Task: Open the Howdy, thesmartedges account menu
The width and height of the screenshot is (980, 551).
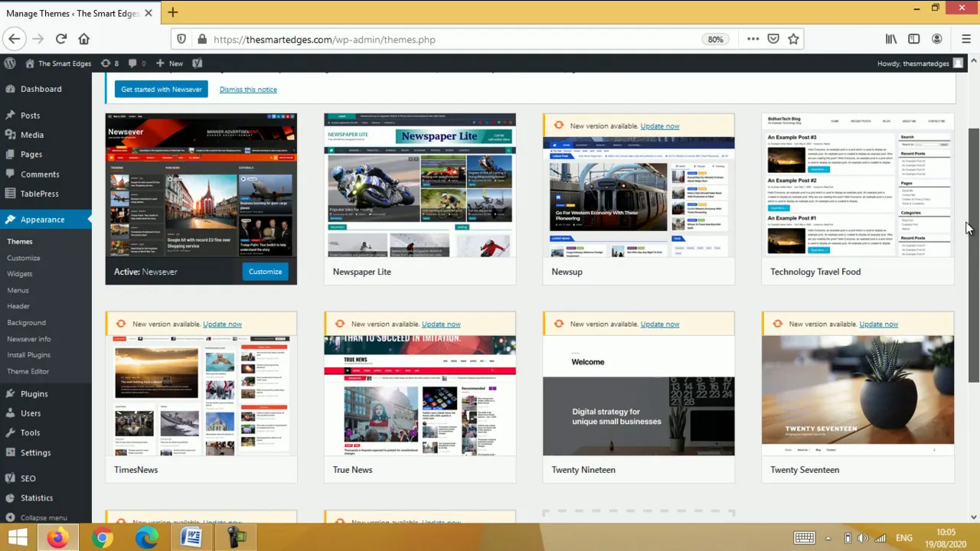Action: [920, 64]
